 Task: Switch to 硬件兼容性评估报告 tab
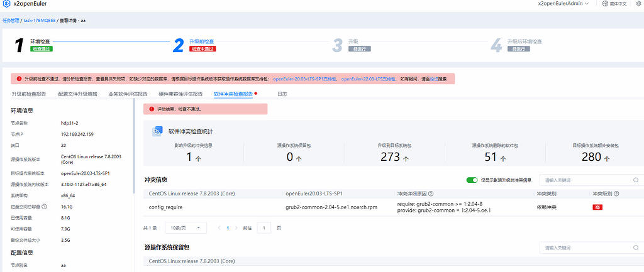(180, 94)
